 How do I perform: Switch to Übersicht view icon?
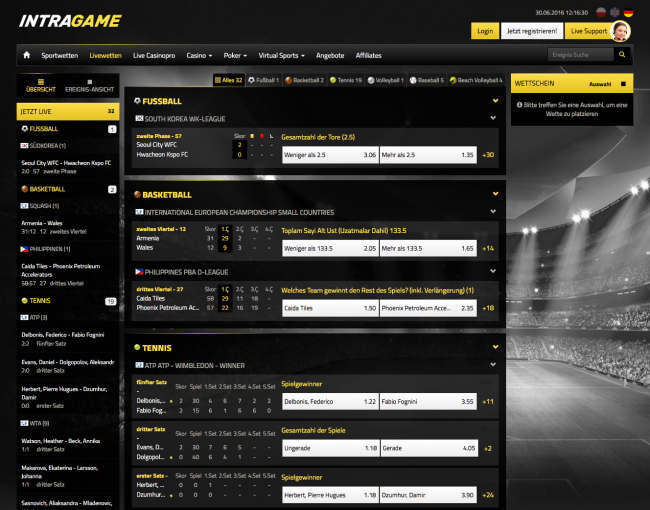[x=41, y=85]
